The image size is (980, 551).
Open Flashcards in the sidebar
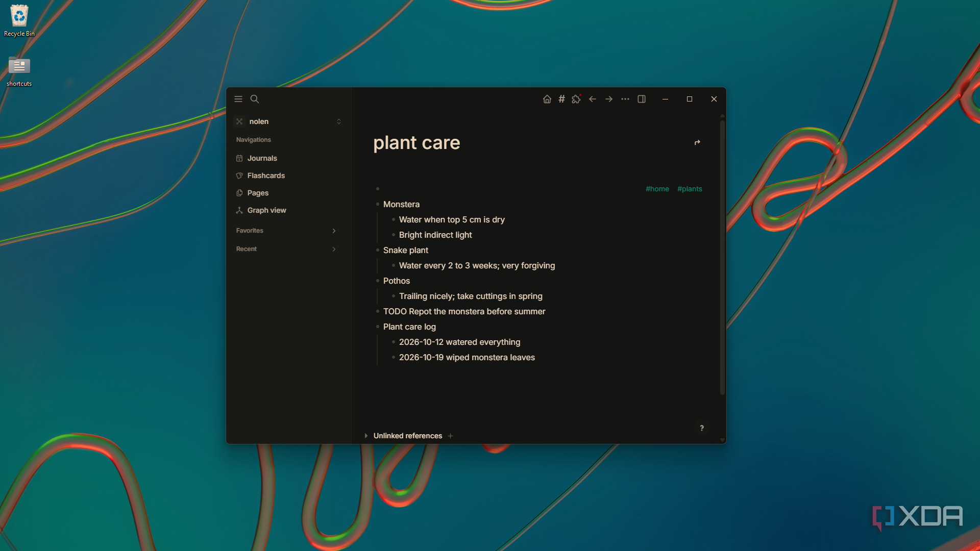pyautogui.click(x=288, y=176)
